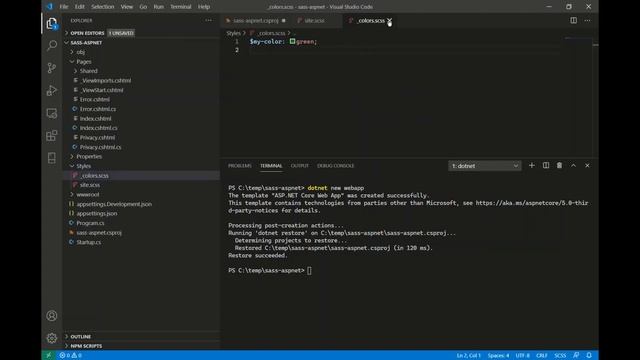Split the terminal pane
The height and width of the screenshot is (360, 640).
546,165
